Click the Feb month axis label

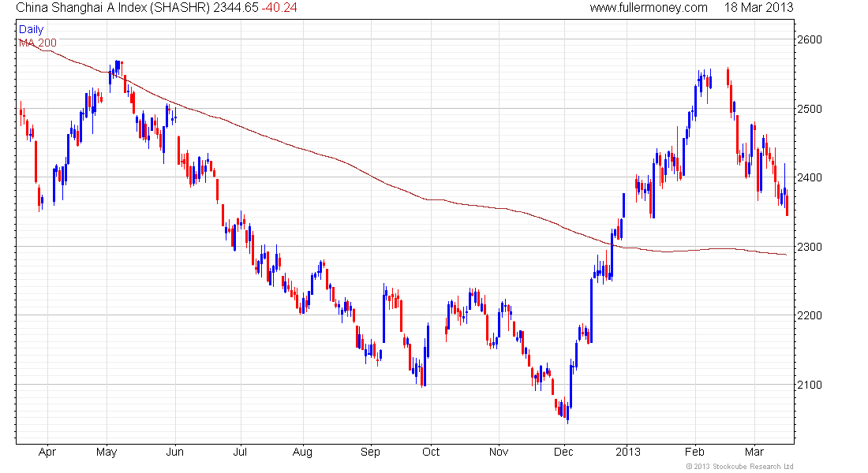tap(694, 452)
